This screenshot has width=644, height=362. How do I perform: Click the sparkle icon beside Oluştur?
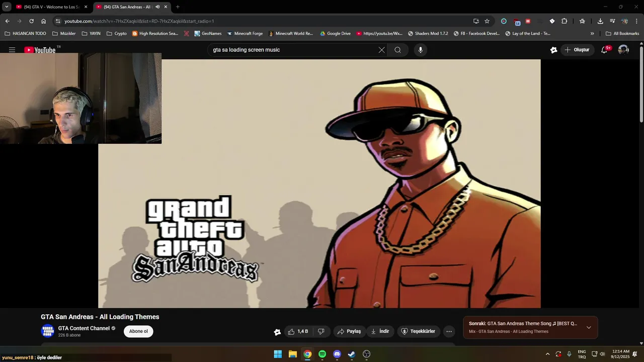[x=553, y=50]
